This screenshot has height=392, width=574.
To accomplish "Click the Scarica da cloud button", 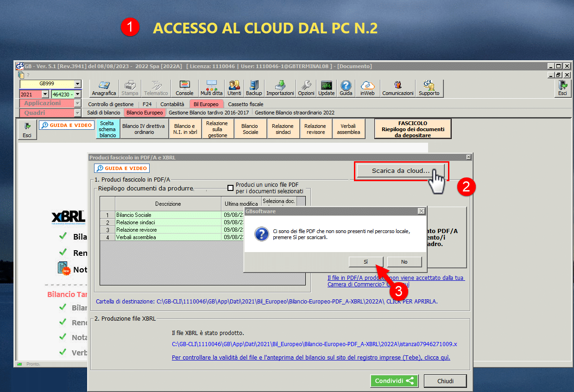I will [401, 171].
